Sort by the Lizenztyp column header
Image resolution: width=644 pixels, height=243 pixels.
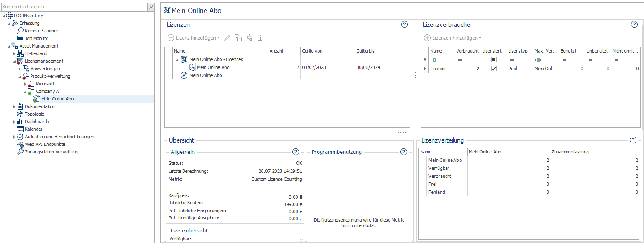tap(520, 51)
